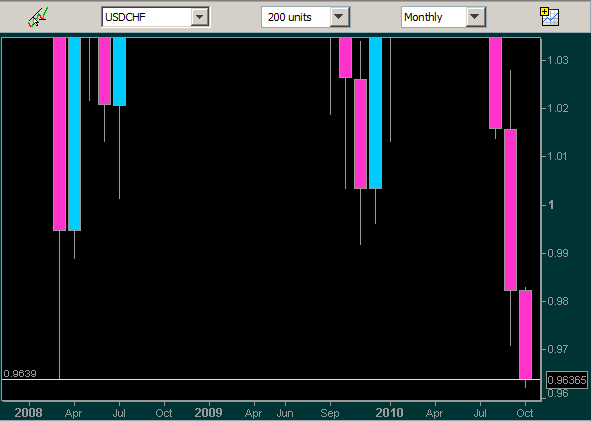Click the add chart study icon

(549, 17)
